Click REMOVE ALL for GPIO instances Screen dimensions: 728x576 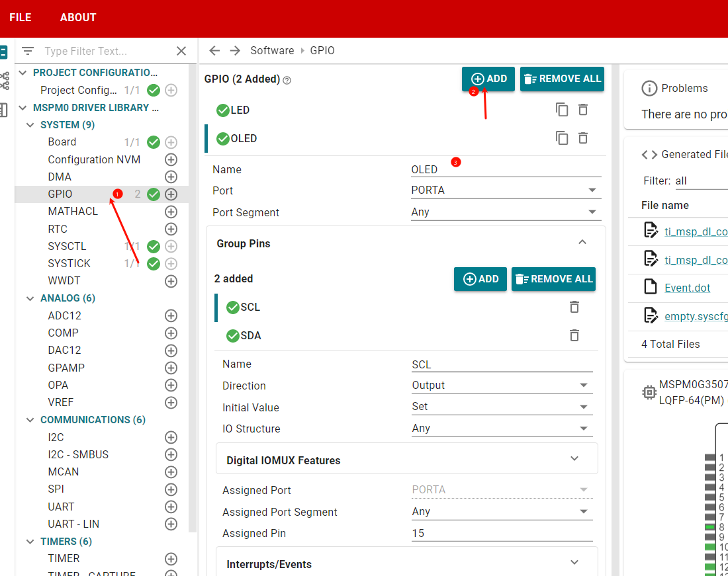point(563,79)
